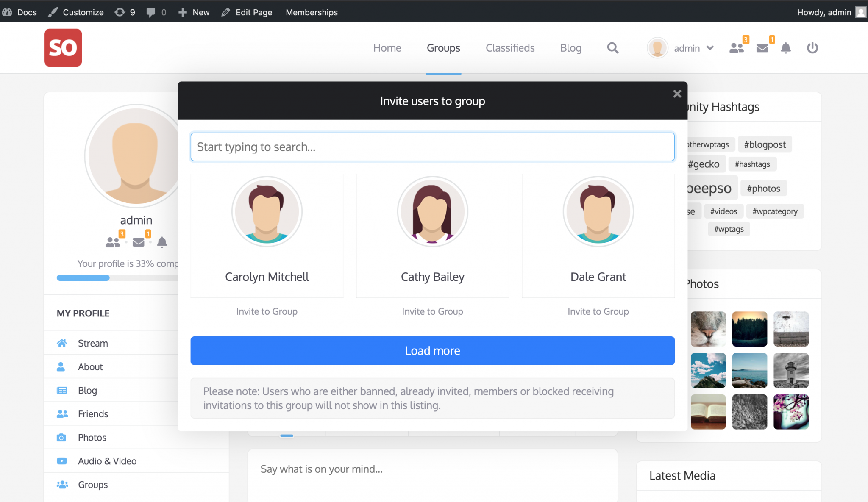Open the search magnifier in navigation
This screenshot has height=502, width=868.
pyautogui.click(x=612, y=48)
